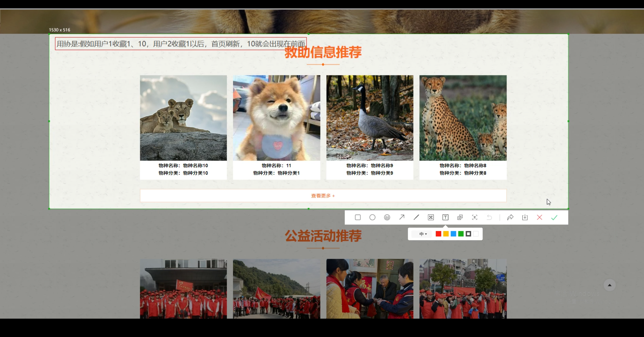
Task: Open the emoji sticker tool
Action: pos(387,217)
